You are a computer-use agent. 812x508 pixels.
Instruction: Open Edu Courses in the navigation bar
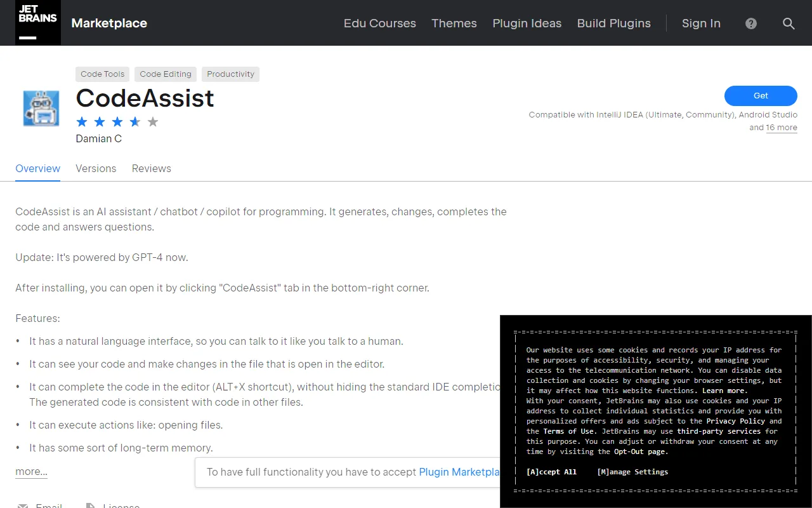pos(379,23)
